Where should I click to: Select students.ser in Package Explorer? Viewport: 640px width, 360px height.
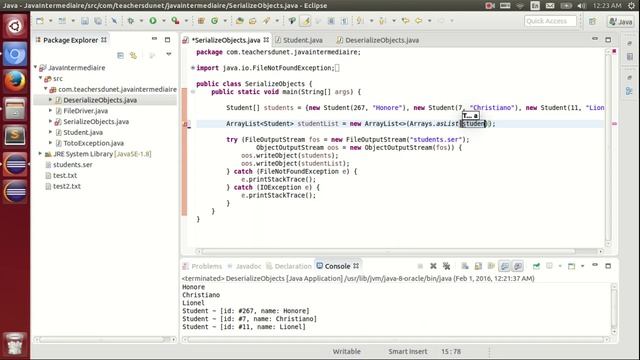73,164
